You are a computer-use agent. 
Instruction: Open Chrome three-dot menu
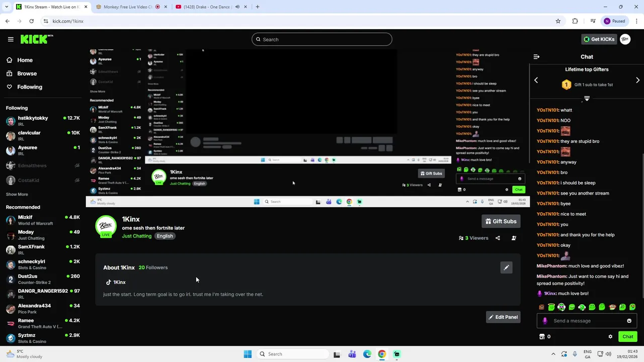(637, 21)
